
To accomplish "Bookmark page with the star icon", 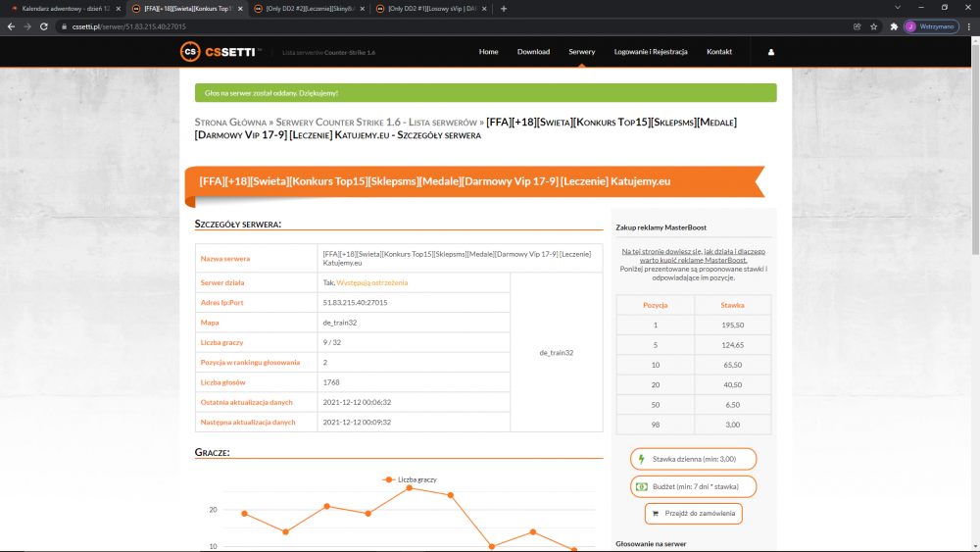I will coord(874,26).
